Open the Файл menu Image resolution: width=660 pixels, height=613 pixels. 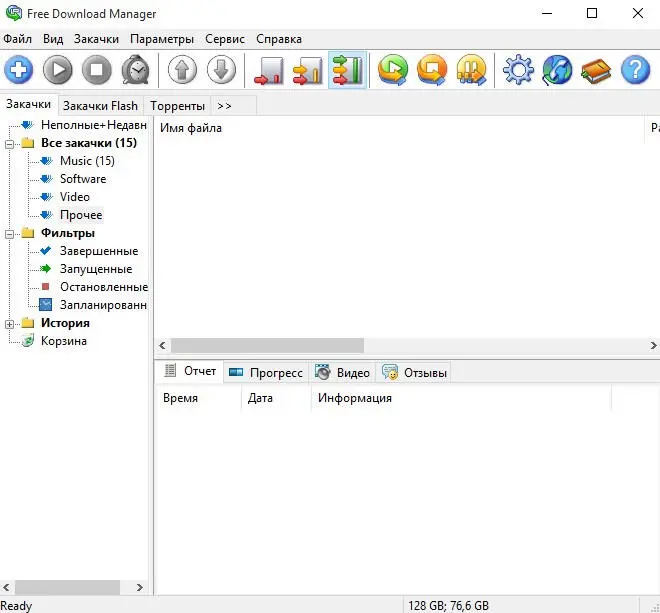(17, 39)
